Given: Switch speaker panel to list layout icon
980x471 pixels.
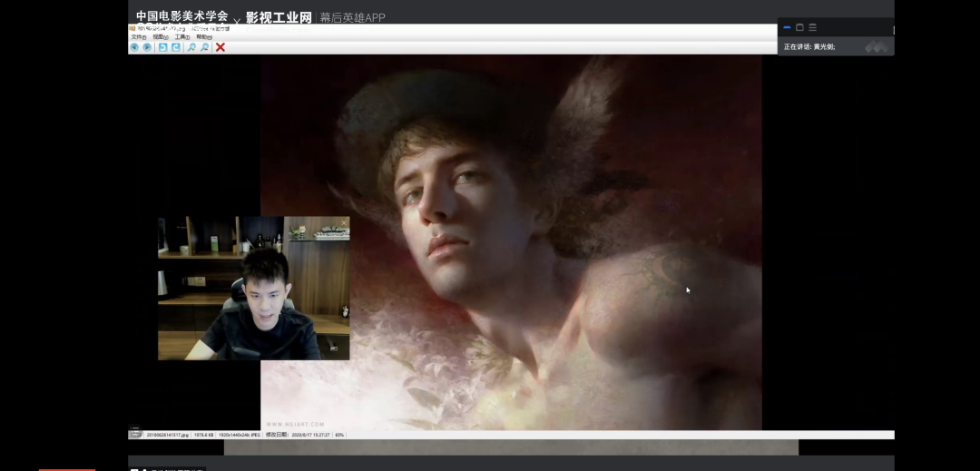Looking at the screenshot, I should tap(812, 27).
